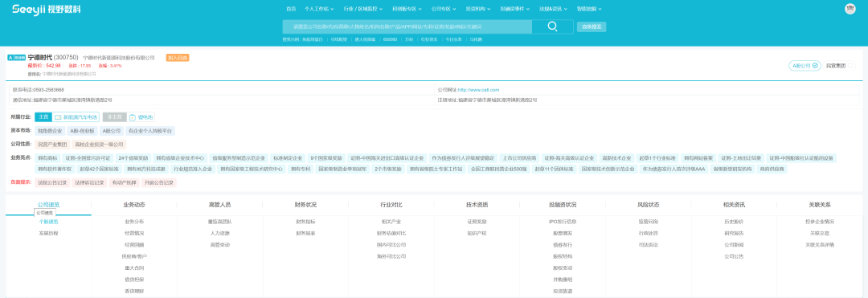Open the user avatar at top right
The image size is (868, 298).
click(850, 9)
